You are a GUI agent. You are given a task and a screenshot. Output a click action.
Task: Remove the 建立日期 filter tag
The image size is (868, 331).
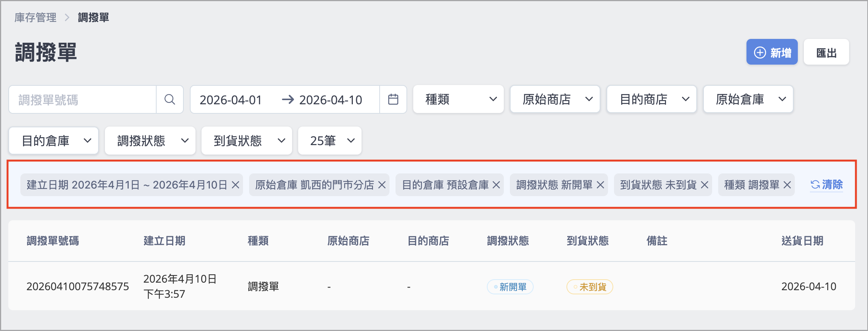pos(235,185)
